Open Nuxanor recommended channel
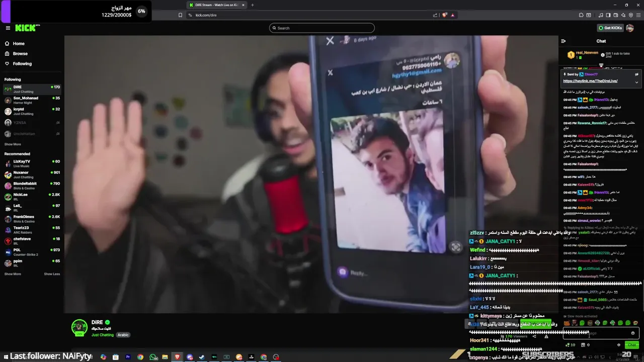 coord(32,174)
